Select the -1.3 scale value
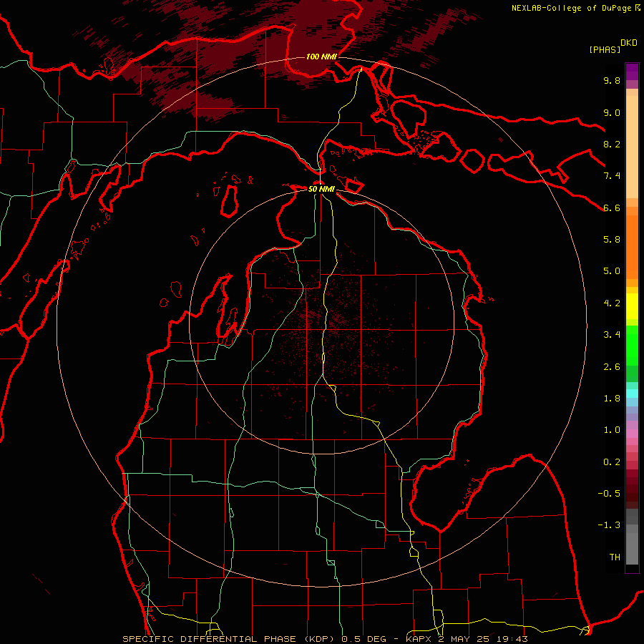The height and width of the screenshot is (644, 644). 609,525
